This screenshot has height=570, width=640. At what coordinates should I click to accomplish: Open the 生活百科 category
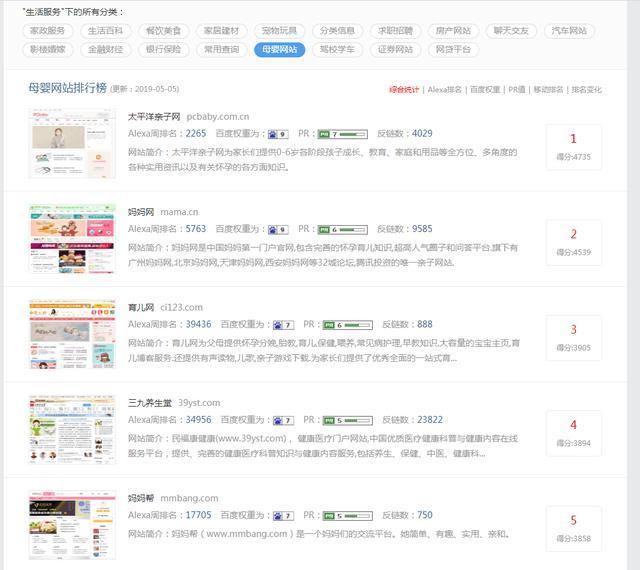click(x=105, y=31)
